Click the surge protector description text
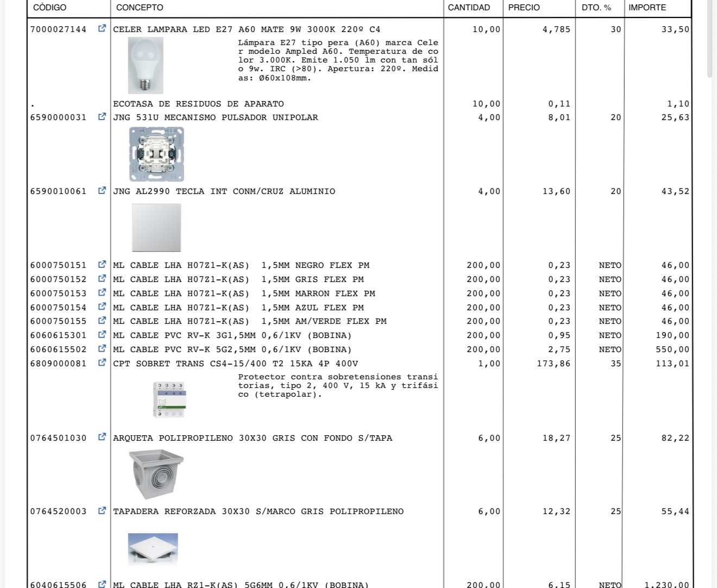This screenshot has width=717, height=588. point(338,385)
